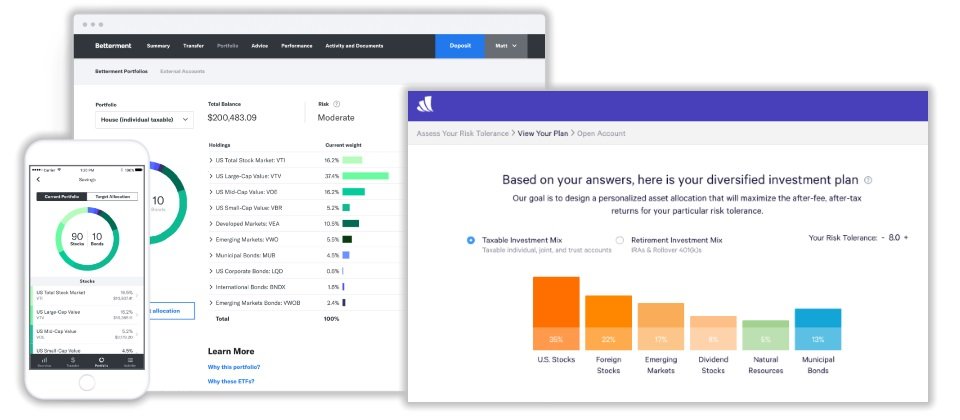The height and width of the screenshot is (420, 960).
Task: Tap the phone's round home button
Action: point(87,383)
